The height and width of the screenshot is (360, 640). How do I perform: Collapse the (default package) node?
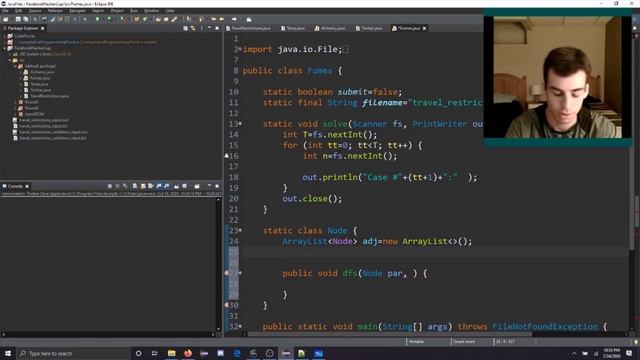coord(16,66)
